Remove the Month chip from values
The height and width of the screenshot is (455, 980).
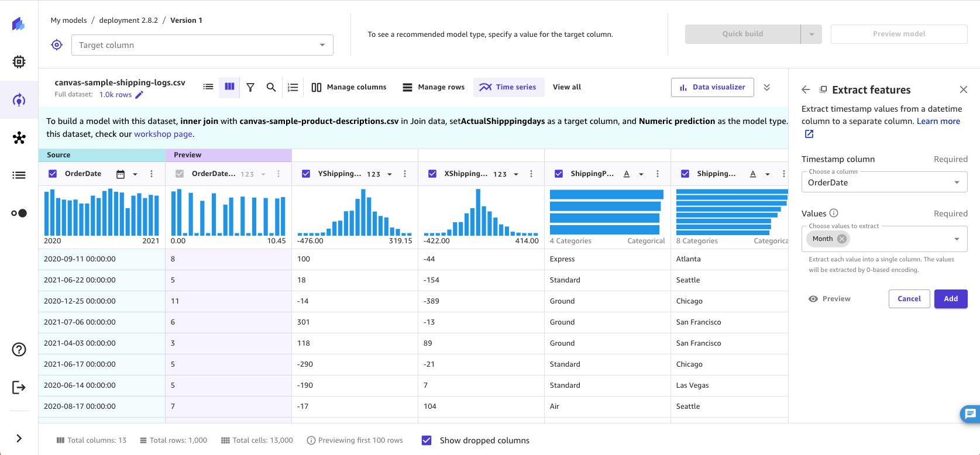[841, 239]
